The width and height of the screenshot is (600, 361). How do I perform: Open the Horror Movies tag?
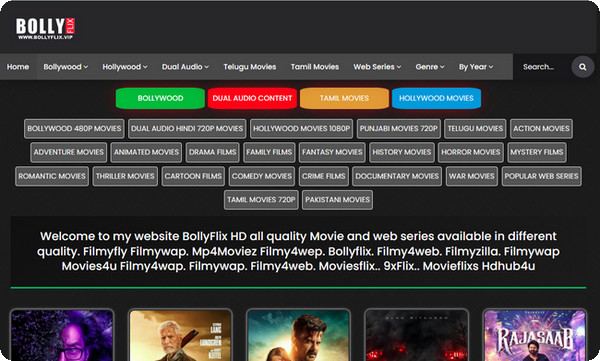click(x=471, y=152)
